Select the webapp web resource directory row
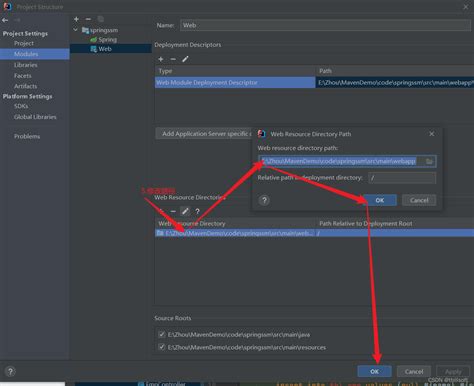This screenshot has width=474, height=386. point(314,233)
